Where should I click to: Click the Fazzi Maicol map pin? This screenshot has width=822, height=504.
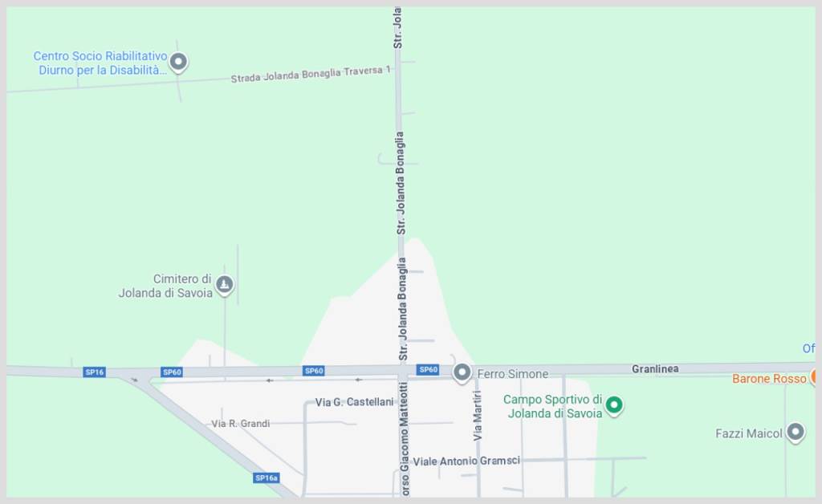click(x=796, y=433)
